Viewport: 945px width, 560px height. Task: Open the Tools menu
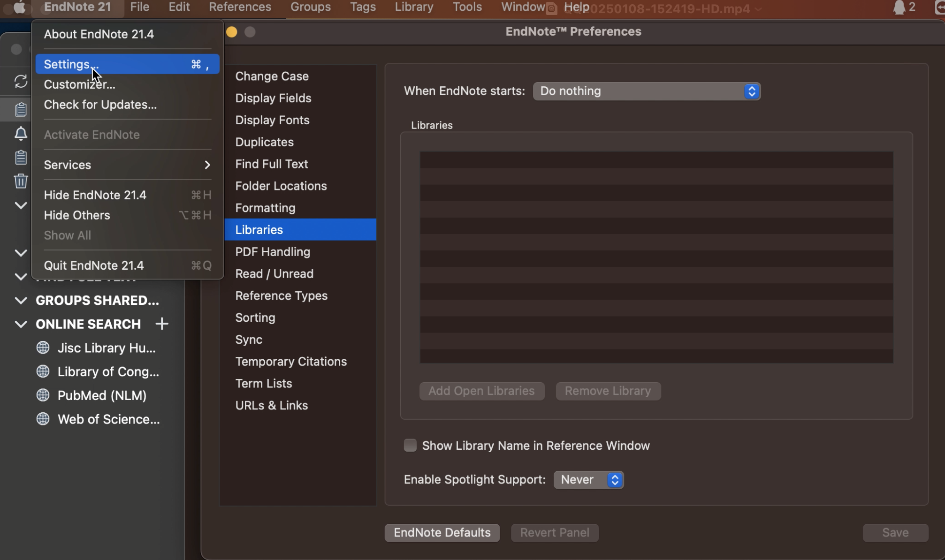coord(467,7)
